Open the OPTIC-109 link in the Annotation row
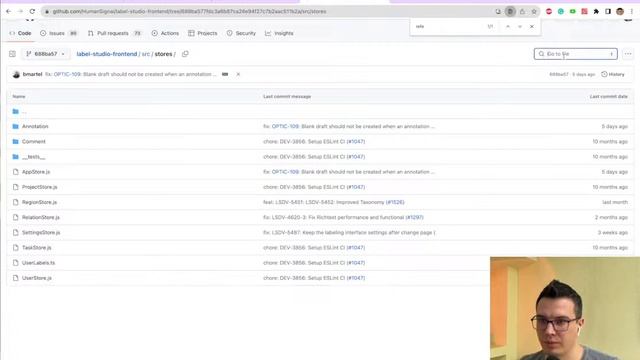This screenshot has height=360, width=640. 285,127
